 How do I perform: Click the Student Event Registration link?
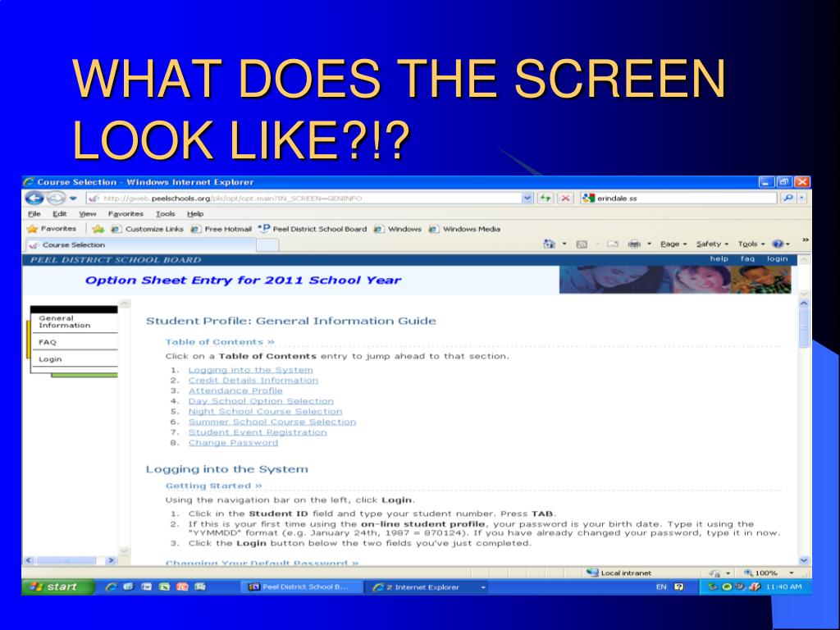257,432
